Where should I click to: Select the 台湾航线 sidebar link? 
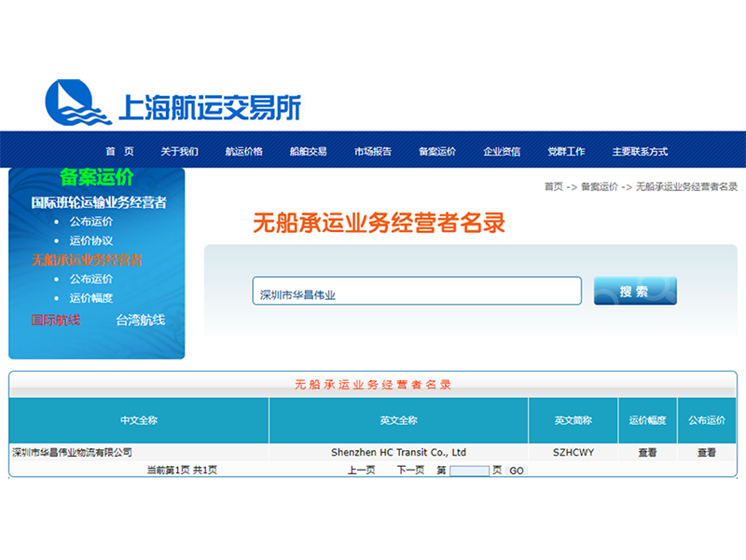pos(141,320)
